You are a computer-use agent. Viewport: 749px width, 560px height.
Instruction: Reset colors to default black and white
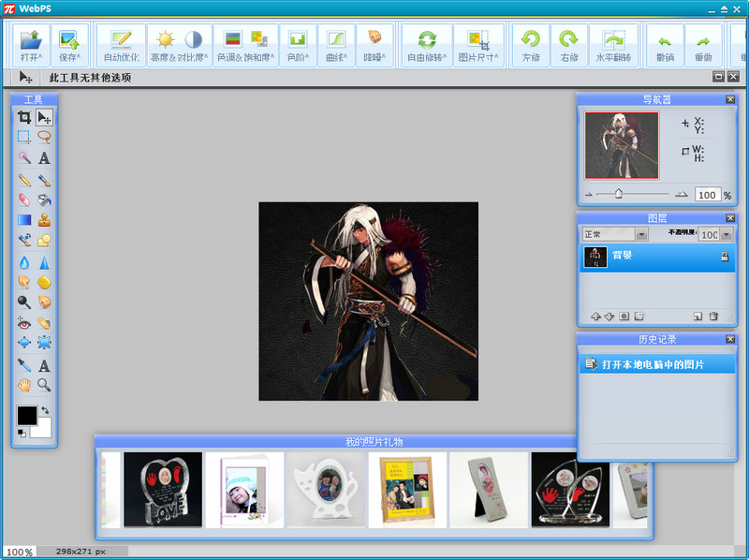[22, 433]
